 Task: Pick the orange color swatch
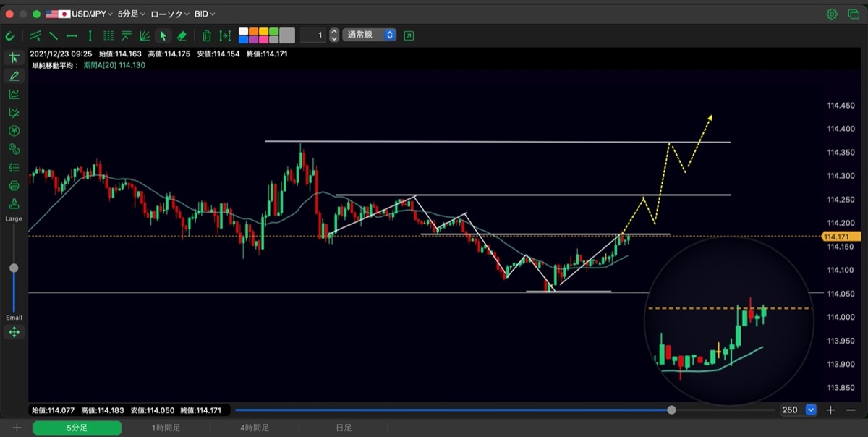pos(254,31)
